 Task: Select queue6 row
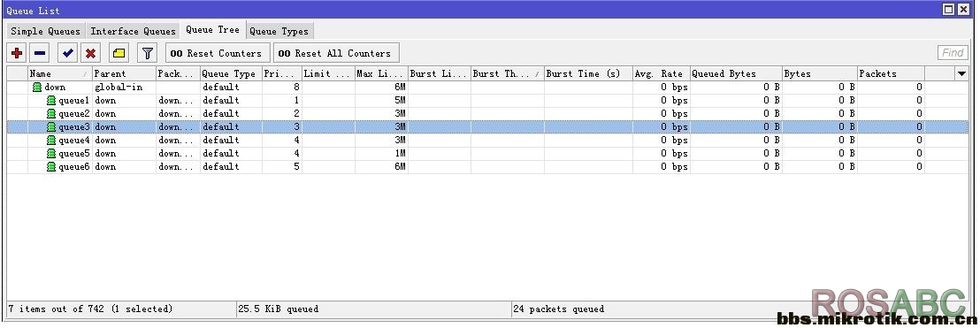(x=487, y=167)
